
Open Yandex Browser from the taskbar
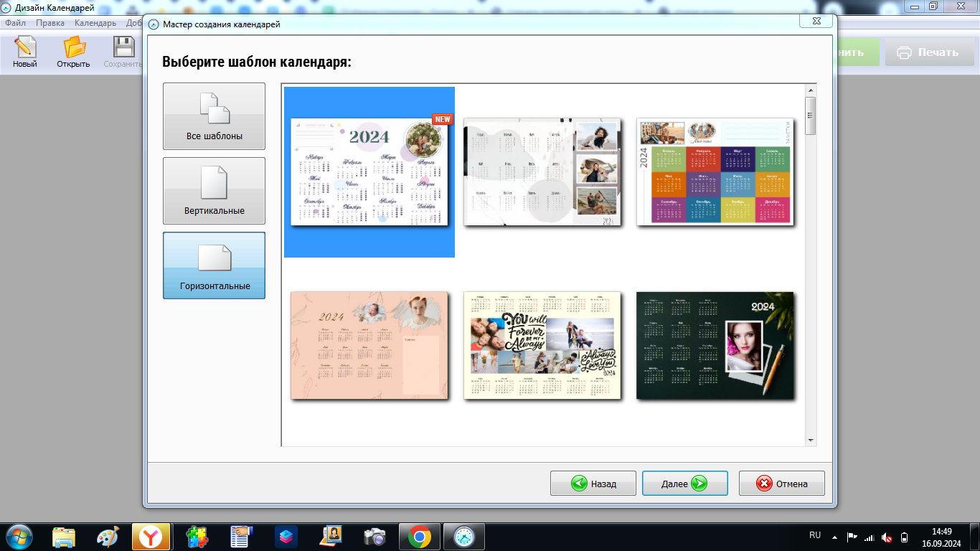click(151, 536)
